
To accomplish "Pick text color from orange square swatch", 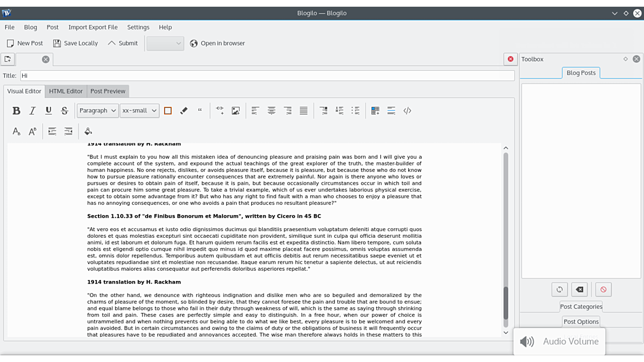I will pyautogui.click(x=168, y=110).
